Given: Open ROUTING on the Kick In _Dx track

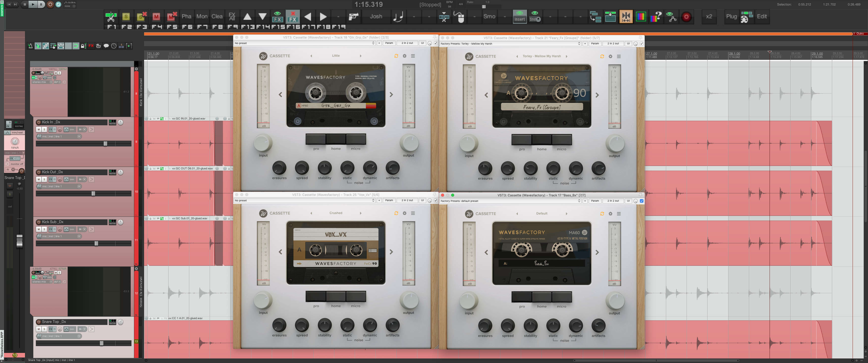Looking at the screenshot, I should click(x=113, y=123).
